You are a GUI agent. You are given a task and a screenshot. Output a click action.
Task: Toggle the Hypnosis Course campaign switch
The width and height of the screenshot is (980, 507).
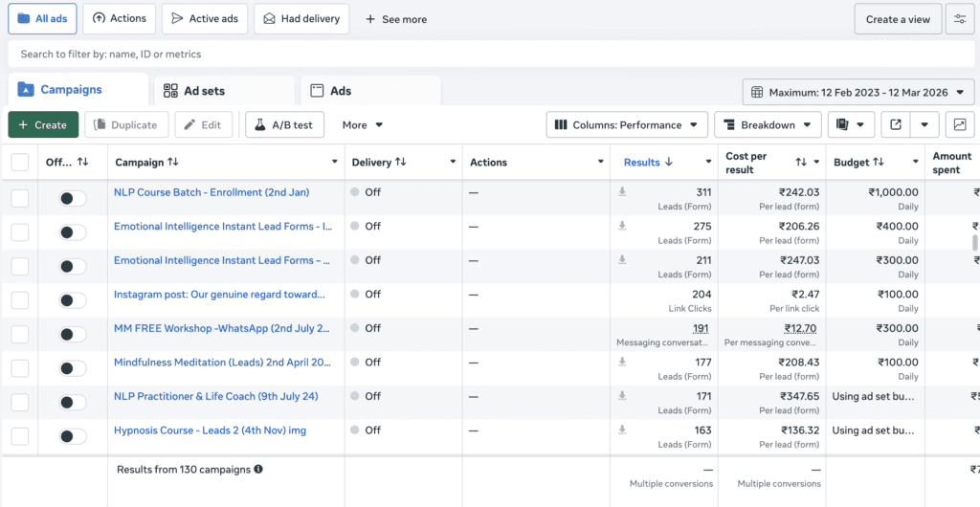72,436
